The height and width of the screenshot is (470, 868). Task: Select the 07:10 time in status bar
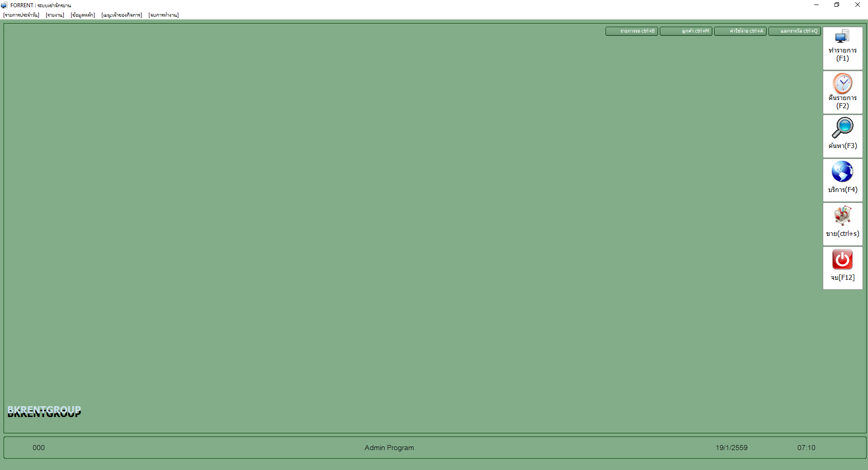806,448
